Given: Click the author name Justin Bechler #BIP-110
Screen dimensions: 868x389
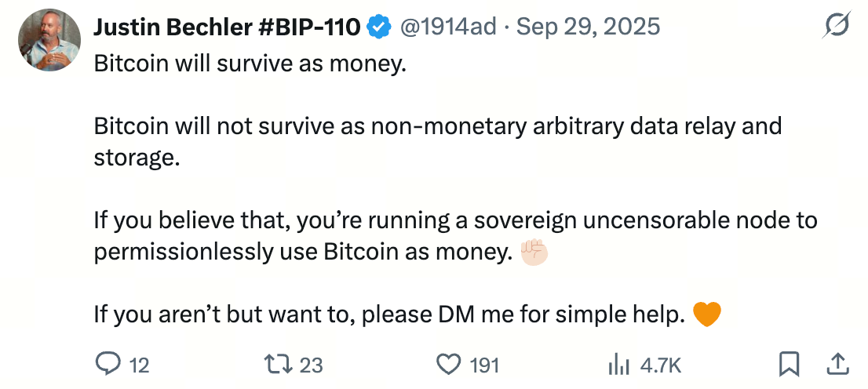Looking at the screenshot, I should point(227,27).
